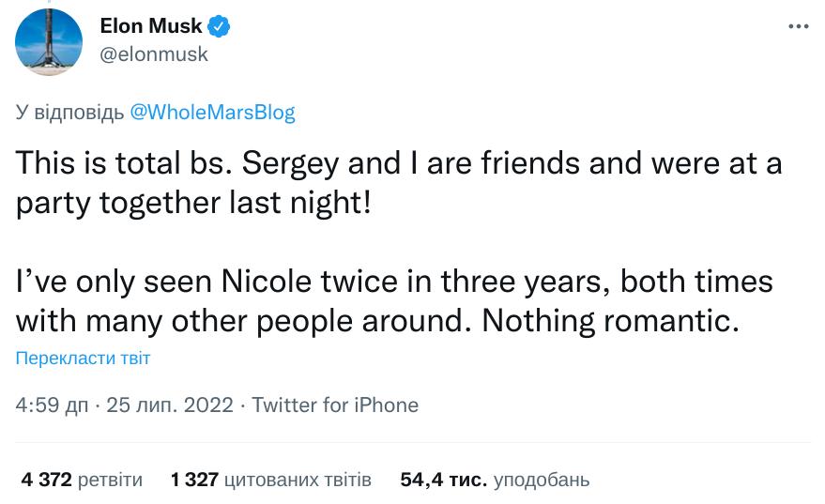825x504 pixels.
Task: Click the blue verified badge
Action: pos(220,27)
